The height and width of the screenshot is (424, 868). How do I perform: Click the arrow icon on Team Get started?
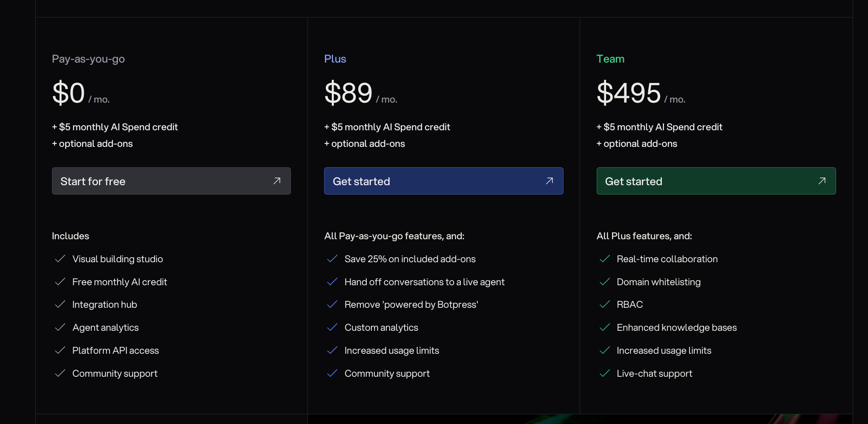pyautogui.click(x=822, y=181)
